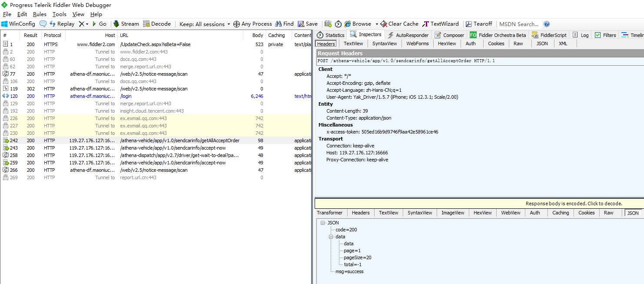Select the msg=success JSON tree item
The width and height of the screenshot is (644, 284).
click(349, 271)
